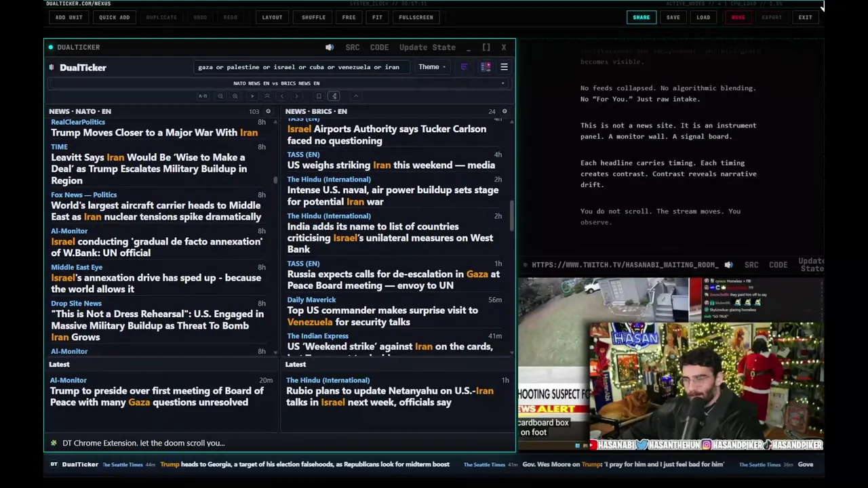Click the DualTicker window status dot
868x488 pixels.
click(50, 47)
